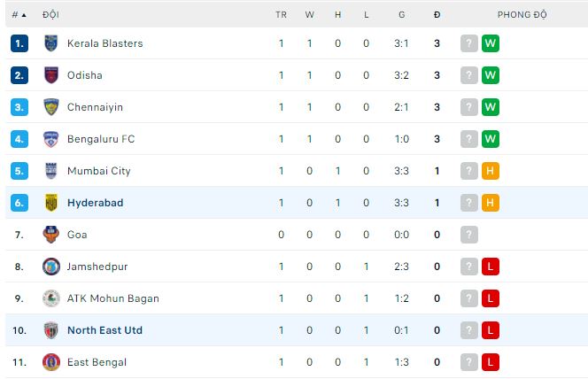Image resolution: width=588 pixels, height=379 pixels.
Task: Click the Kerala Blasters team logo
Action: [50, 43]
